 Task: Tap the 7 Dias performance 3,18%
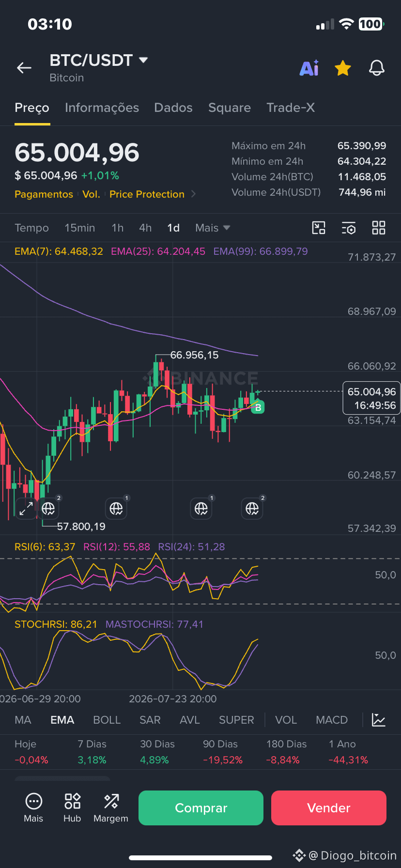[92, 760]
